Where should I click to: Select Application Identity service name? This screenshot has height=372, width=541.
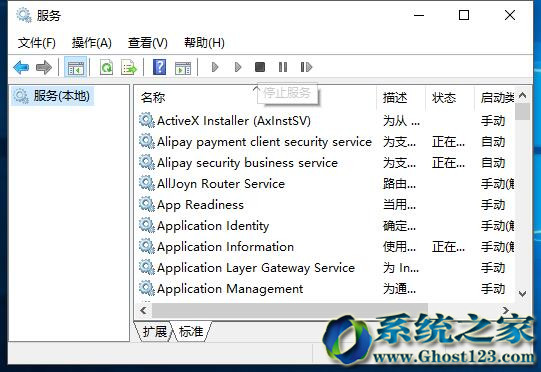pyautogui.click(x=213, y=226)
